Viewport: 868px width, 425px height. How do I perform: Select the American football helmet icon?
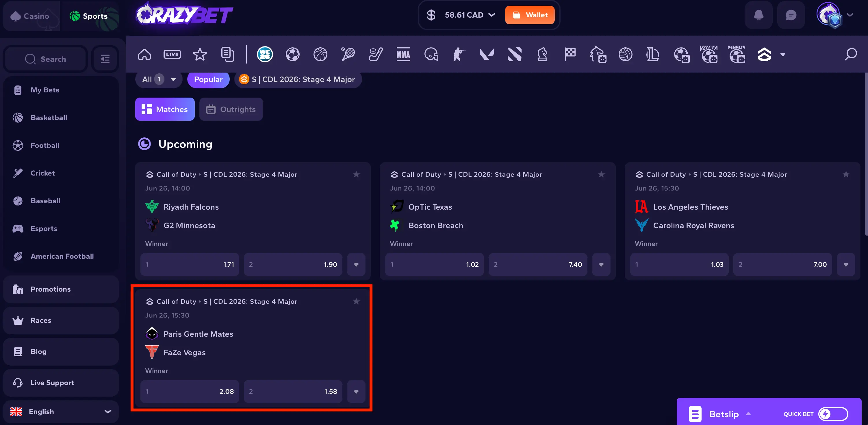431,54
